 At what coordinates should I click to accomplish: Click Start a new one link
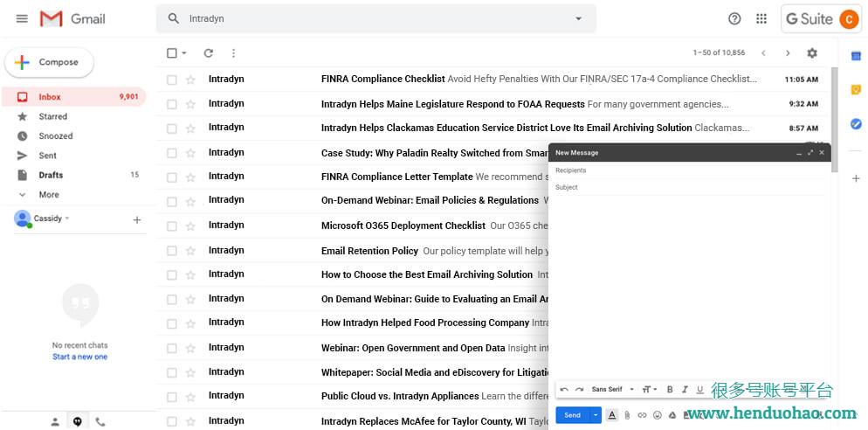[79, 357]
